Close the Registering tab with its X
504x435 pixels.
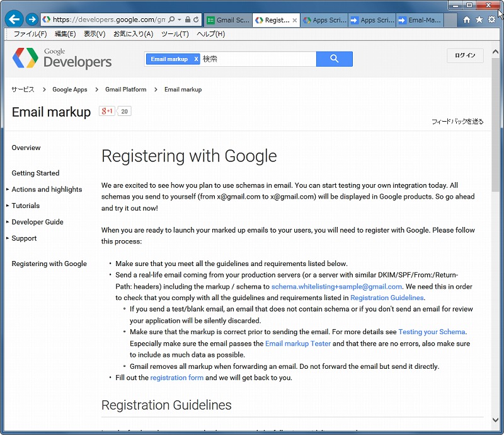click(295, 20)
